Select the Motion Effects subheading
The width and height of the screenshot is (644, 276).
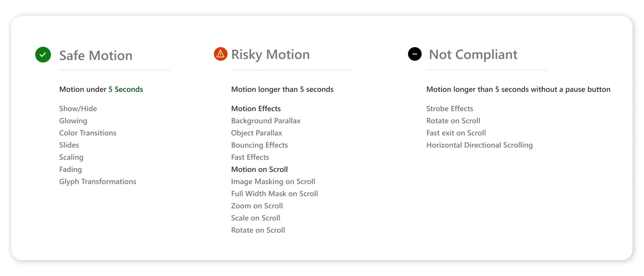[256, 109]
